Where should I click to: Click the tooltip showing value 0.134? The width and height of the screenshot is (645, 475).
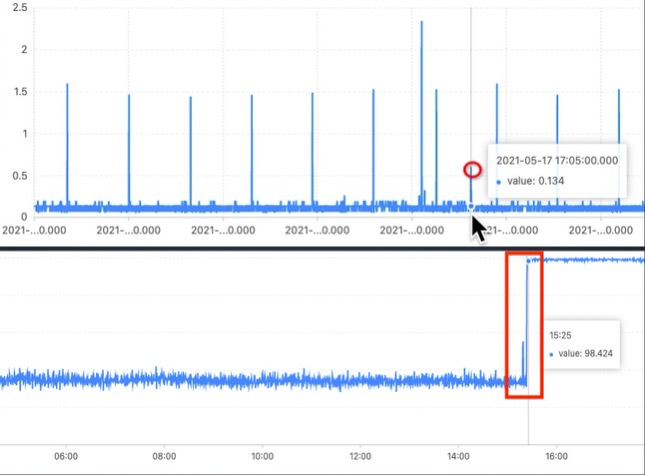click(x=557, y=171)
